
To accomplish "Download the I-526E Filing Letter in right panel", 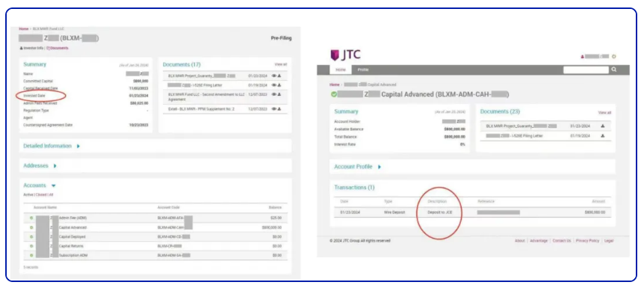I will (602, 135).
